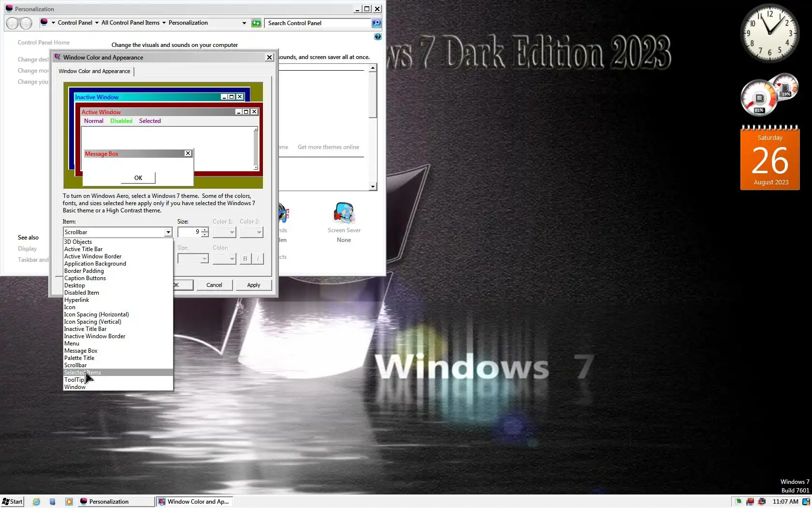Launch Windows Media Player from taskbar
This screenshot has height=508, width=812.
click(69, 502)
